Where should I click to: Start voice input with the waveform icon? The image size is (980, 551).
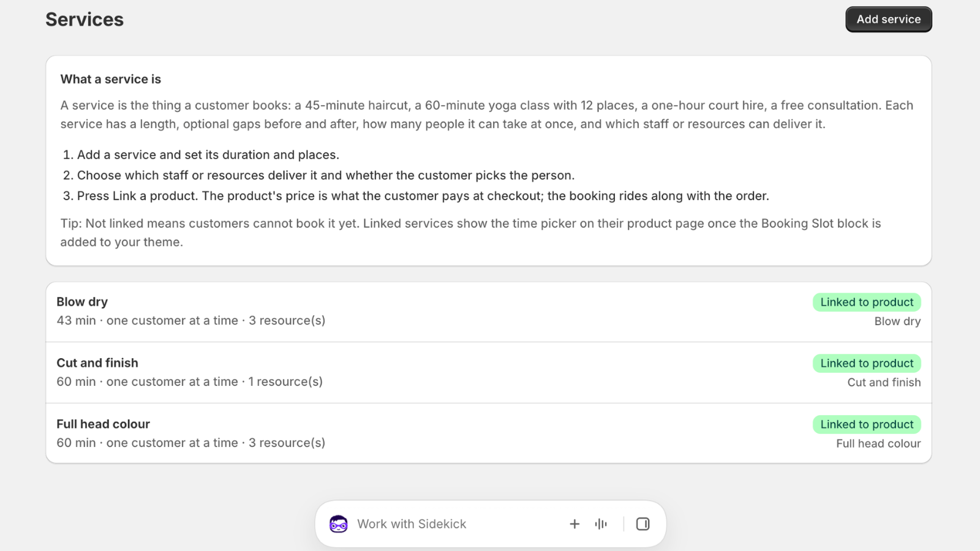(601, 524)
